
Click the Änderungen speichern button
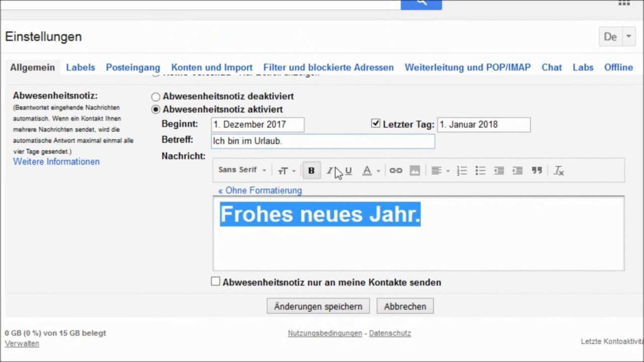(318, 306)
